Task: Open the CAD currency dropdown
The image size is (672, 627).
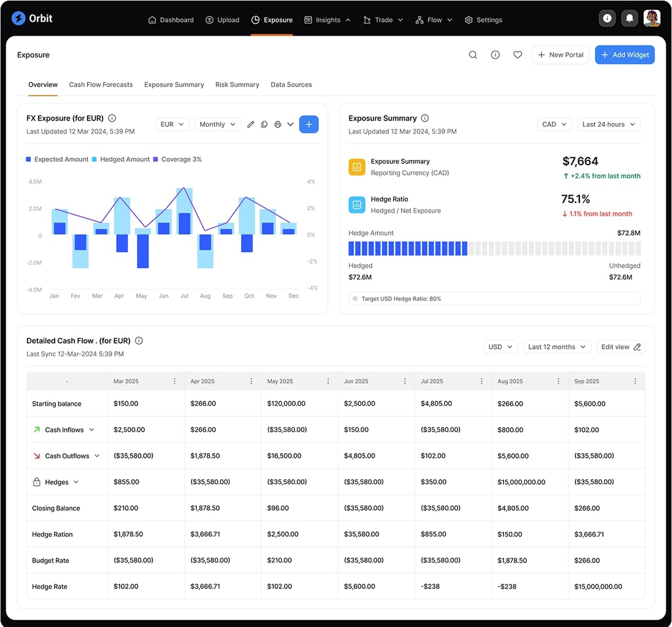Action: (x=555, y=124)
